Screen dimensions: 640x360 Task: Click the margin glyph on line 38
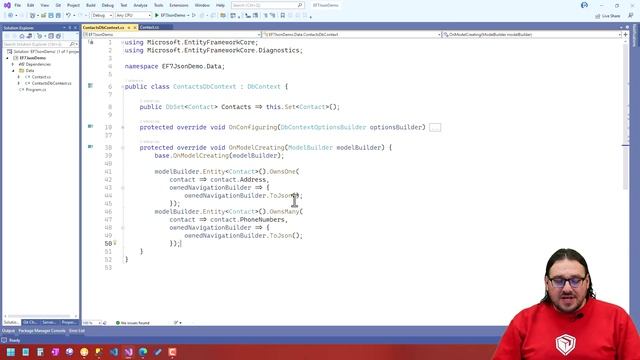tap(91, 147)
